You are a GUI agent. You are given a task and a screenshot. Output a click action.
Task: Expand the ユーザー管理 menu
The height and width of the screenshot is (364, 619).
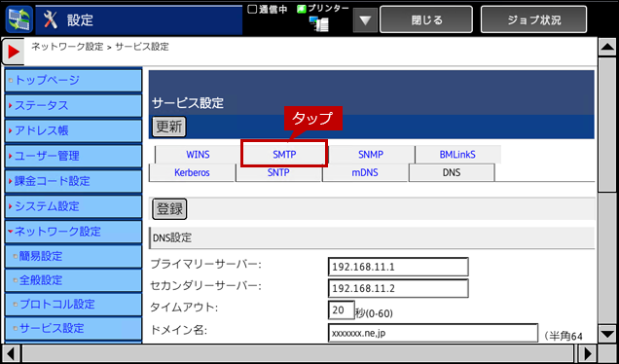73,156
